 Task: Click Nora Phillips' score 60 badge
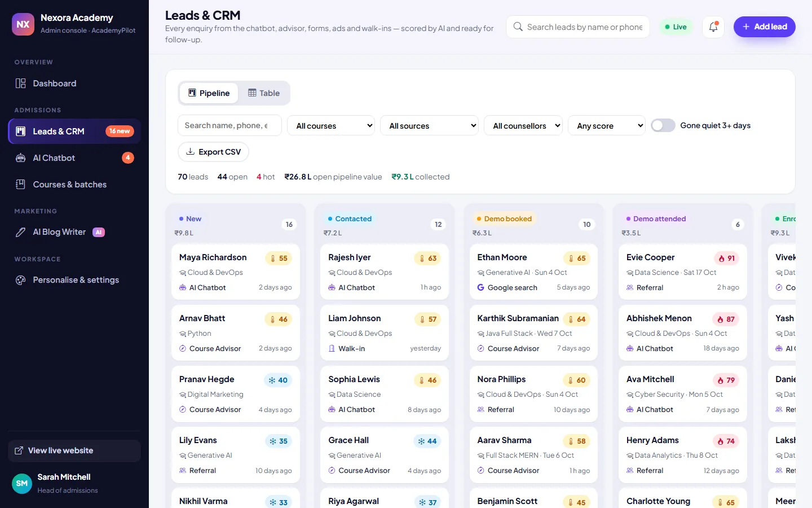coord(577,380)
